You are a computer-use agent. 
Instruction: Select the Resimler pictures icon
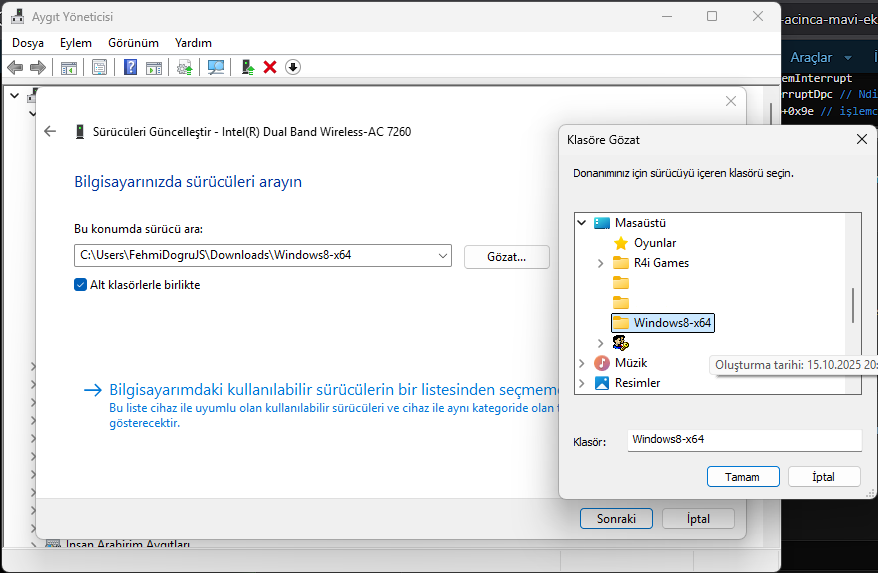tap(602, 383)
